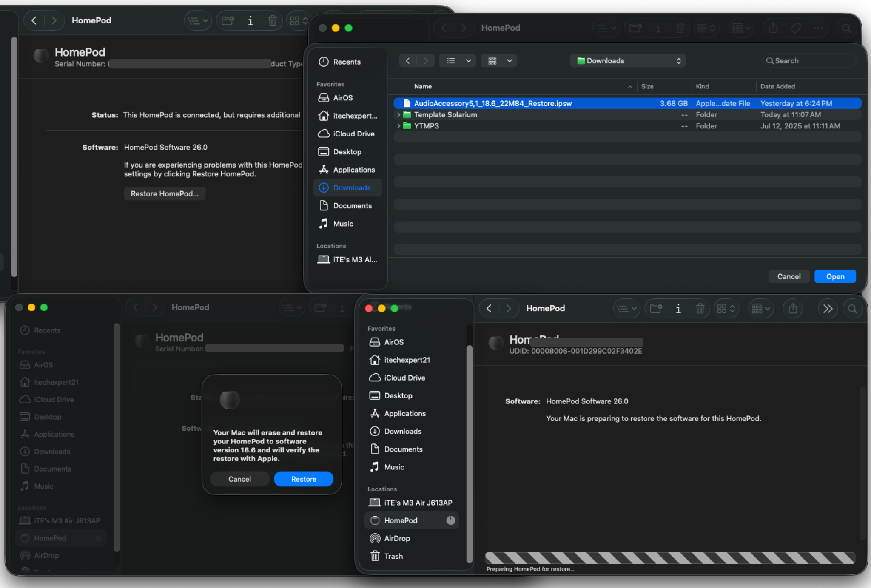
Task: Open AirDrop in bottom-right window sidebar
Action: click(x=412, y=538)
